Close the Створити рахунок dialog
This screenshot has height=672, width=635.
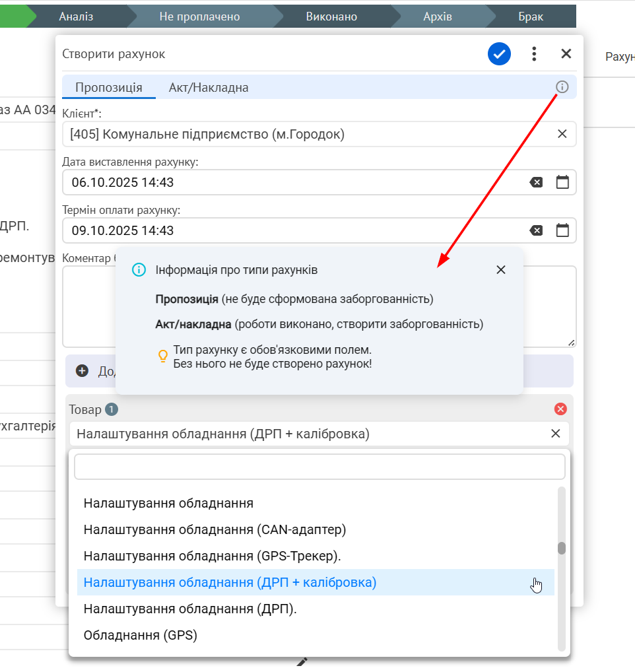(x=566, y=54)
